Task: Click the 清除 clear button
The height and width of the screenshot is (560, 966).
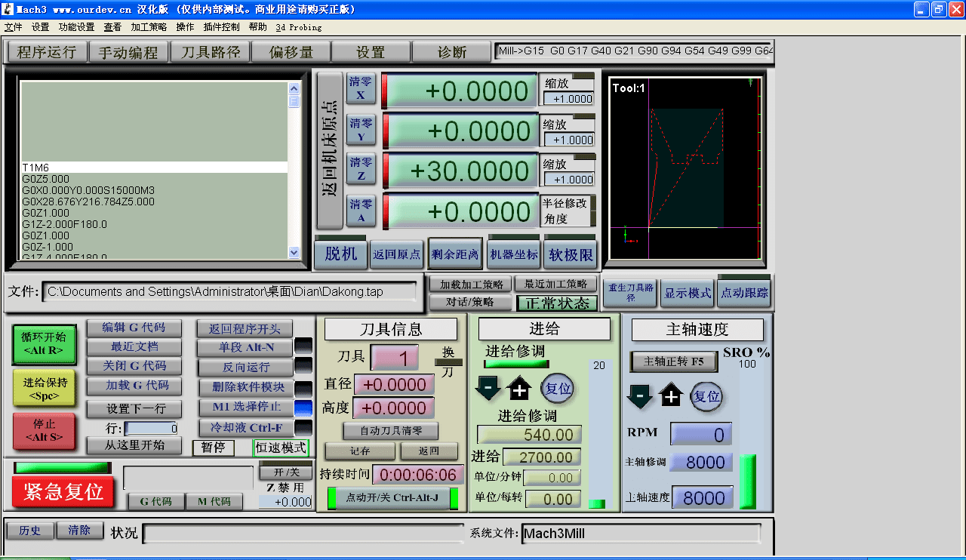Action: 79,531
